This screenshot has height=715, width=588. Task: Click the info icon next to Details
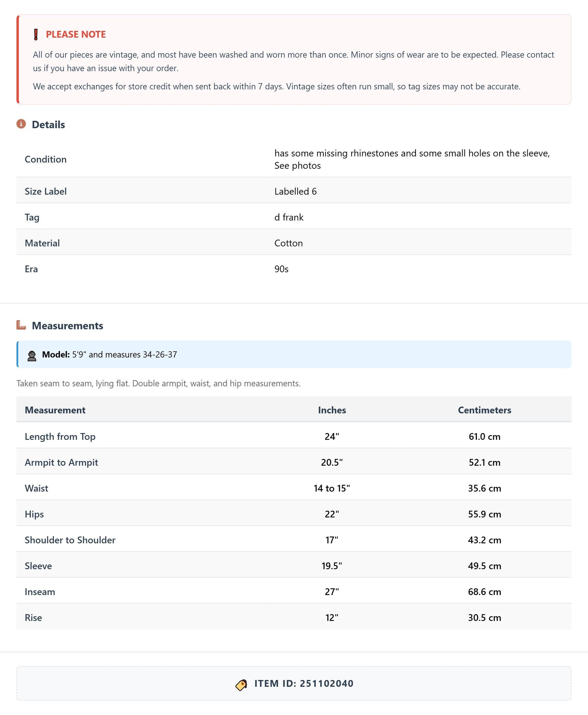coord(21,124)
